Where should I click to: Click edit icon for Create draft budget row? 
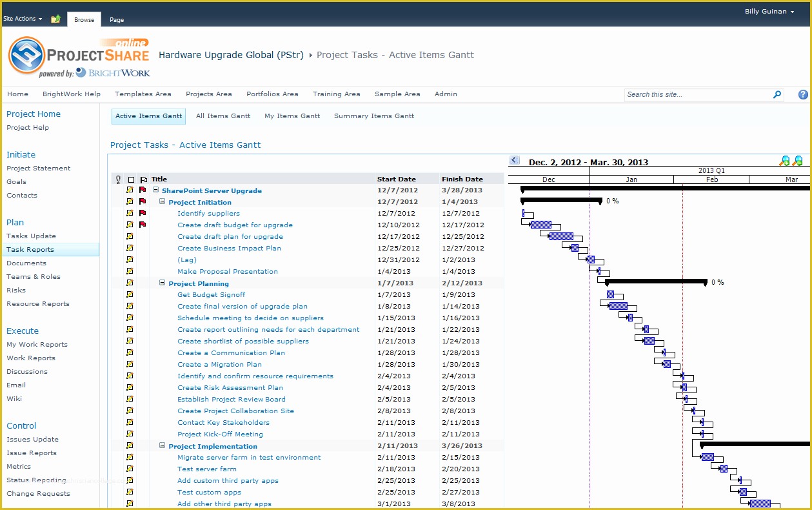point(130,225)
